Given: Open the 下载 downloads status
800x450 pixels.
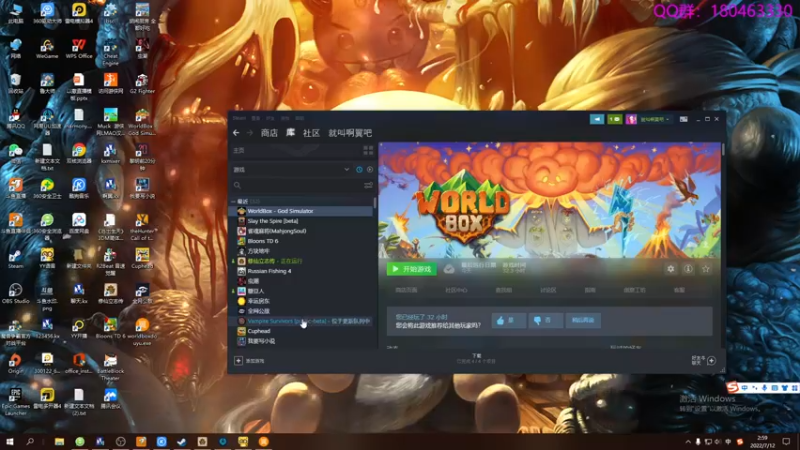Looking at the screenshot, I should (x=476, y=358).
